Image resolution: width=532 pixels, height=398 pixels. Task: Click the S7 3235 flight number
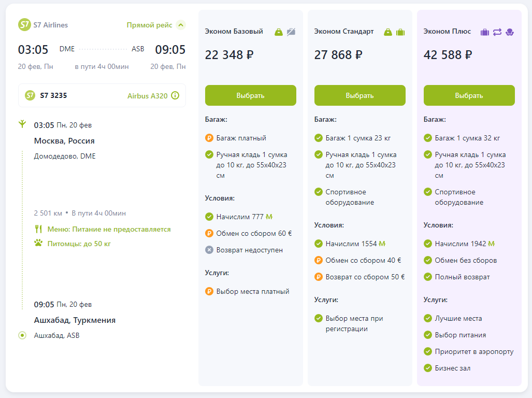click(53, 95)
